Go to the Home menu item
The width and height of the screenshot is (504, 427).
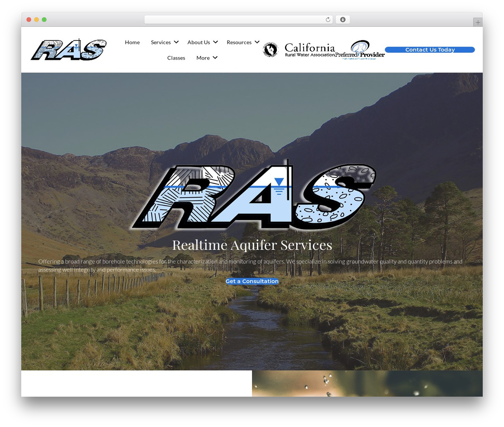point(132,42)
